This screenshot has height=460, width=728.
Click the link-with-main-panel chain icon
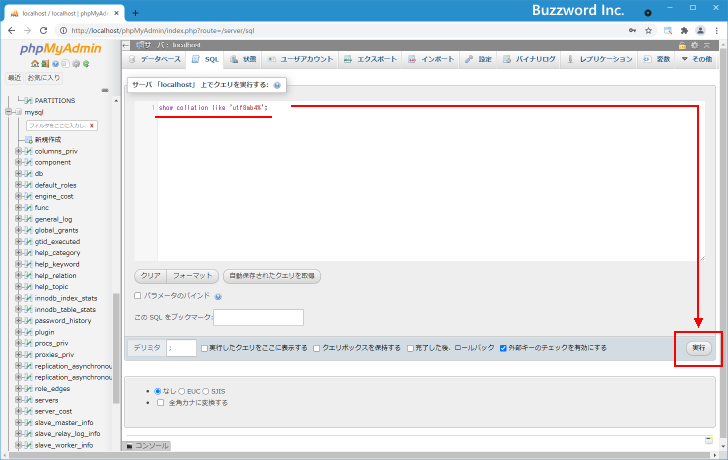(x=105, y=90)
